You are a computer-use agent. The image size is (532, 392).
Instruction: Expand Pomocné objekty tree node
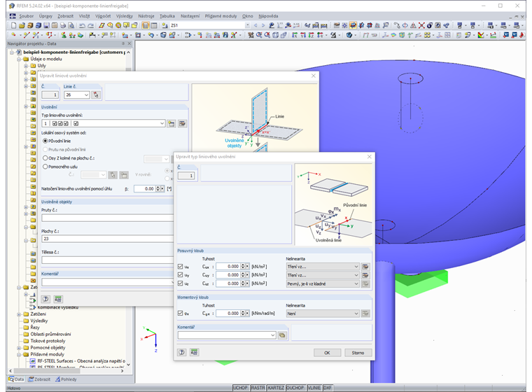[19, 348]
